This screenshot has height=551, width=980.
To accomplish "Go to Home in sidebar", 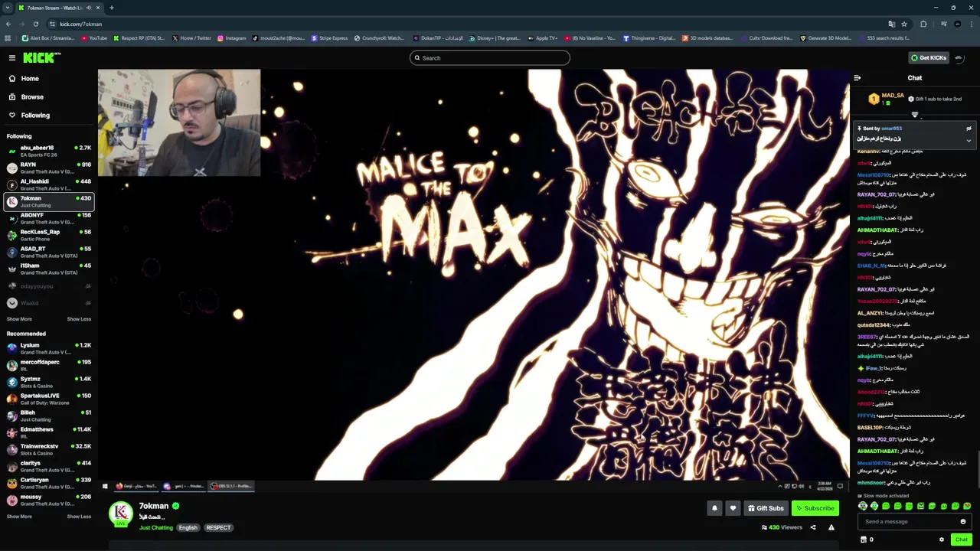I will tap(30, 79).
